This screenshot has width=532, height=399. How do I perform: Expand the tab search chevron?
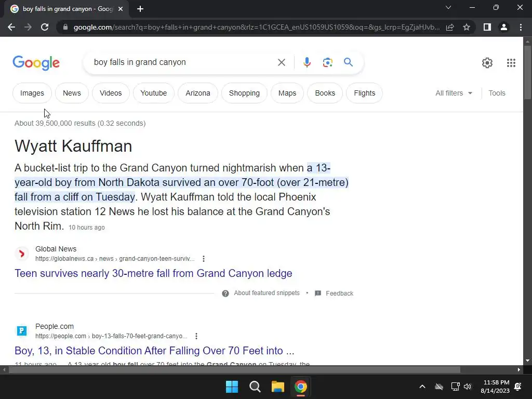click(448, 7)
